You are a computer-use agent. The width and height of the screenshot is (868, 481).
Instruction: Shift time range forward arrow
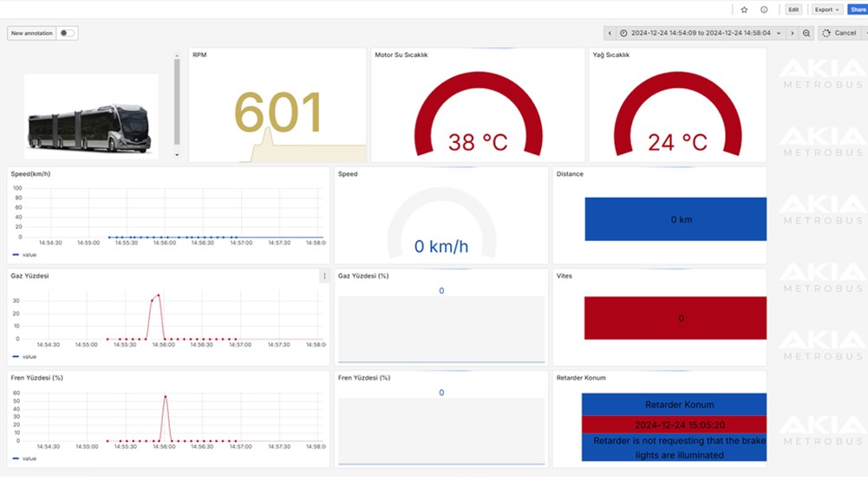point(793,33)
